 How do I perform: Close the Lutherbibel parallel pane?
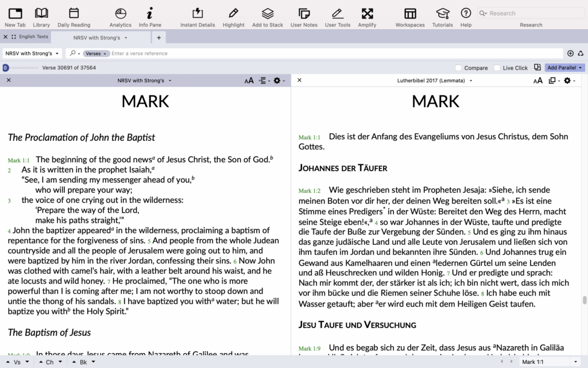[299, 80]
